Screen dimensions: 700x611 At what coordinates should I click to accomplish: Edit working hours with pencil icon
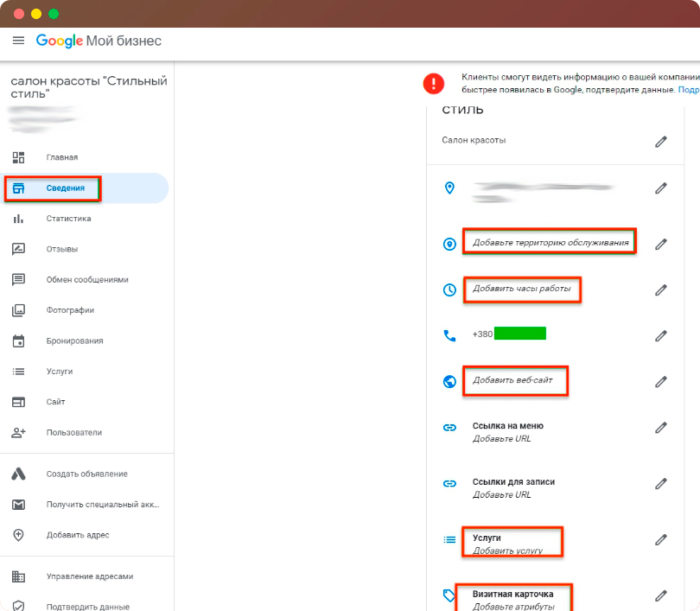pyautogui.click(x=661, y=290)
